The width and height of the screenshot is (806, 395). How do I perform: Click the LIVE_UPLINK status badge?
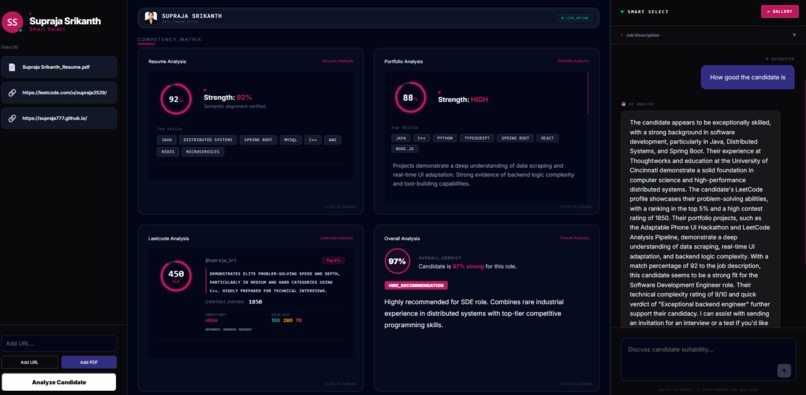coord(575,18)
